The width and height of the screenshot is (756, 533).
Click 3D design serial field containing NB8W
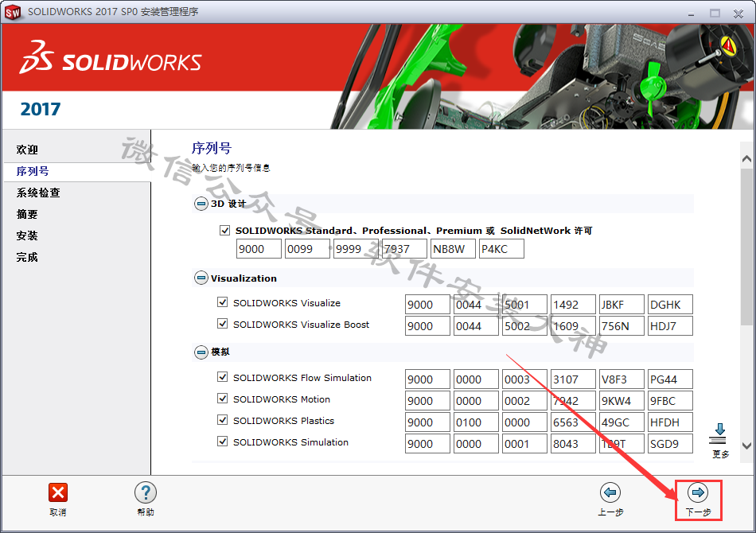(x=454, y=249)
